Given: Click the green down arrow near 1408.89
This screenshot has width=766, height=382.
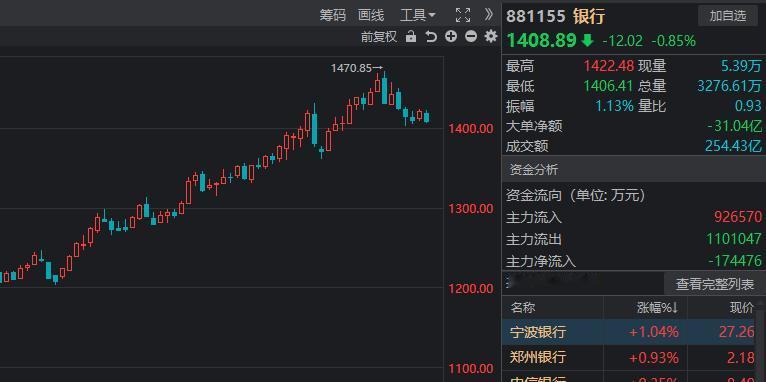Looking at the screenshot, I should coord(587,41).
